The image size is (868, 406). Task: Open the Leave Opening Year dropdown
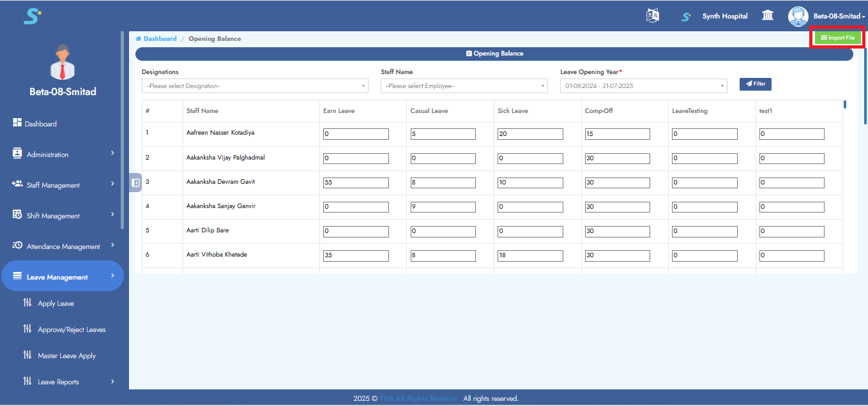pos(643,85)
